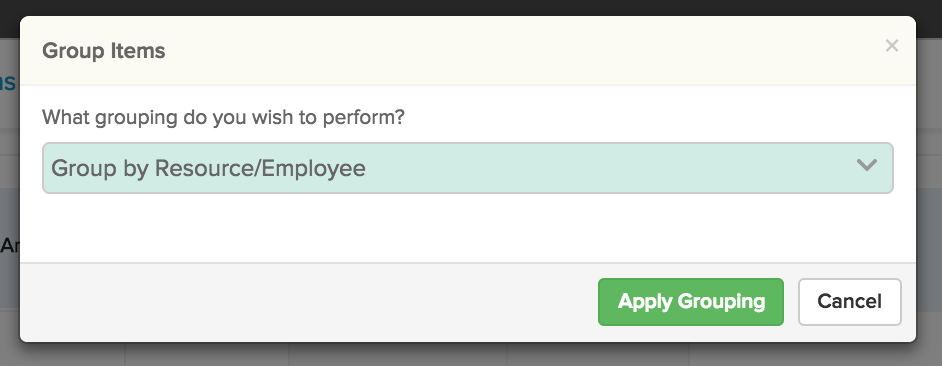Cancel the grouping dialog
This screenshot has width=942, height=366.
tap(849, 302)
